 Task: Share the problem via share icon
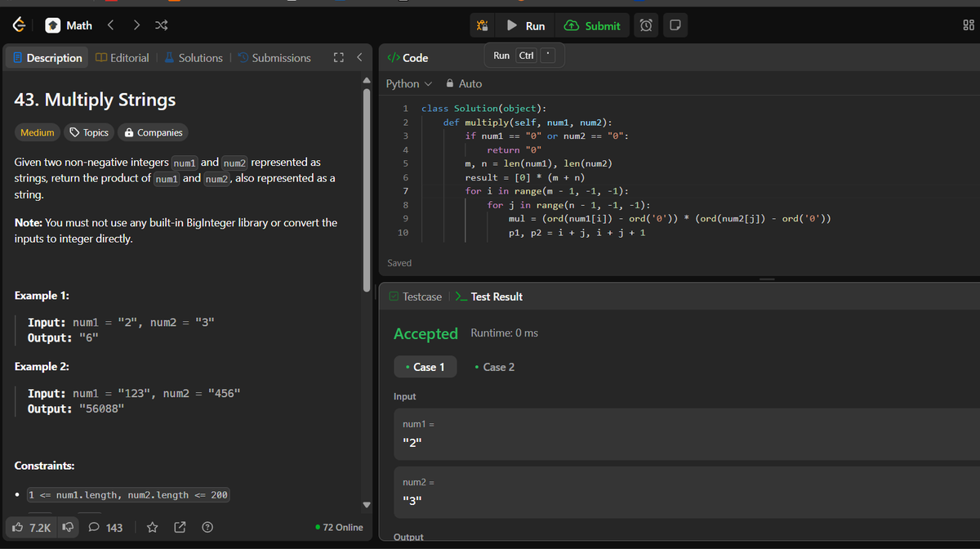click(x=180, y=528)
